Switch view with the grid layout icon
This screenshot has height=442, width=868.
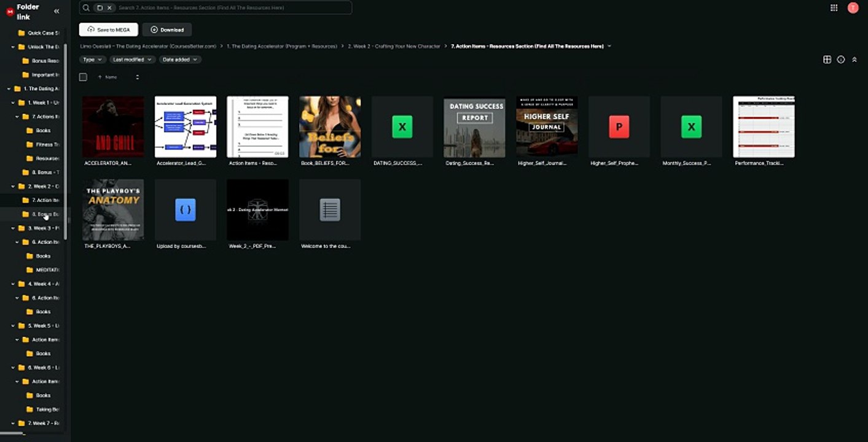point(827,60)
